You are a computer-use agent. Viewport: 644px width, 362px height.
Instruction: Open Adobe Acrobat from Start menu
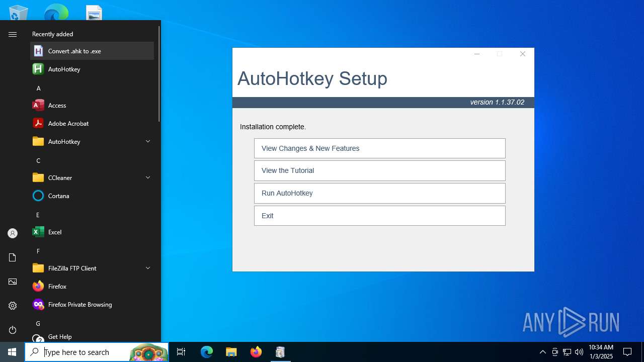click(x=92, y=123)
